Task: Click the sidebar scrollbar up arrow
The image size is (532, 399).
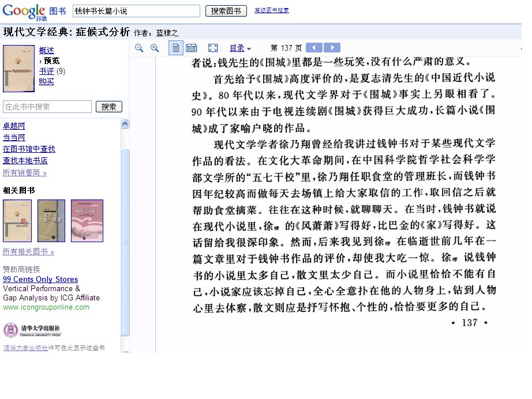Action: tap(125, 124)
